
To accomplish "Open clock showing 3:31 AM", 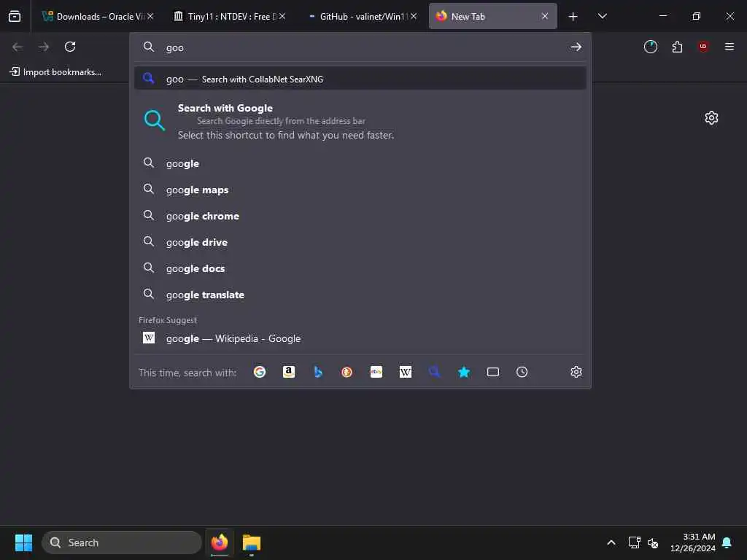I will [x=693, y=542].
